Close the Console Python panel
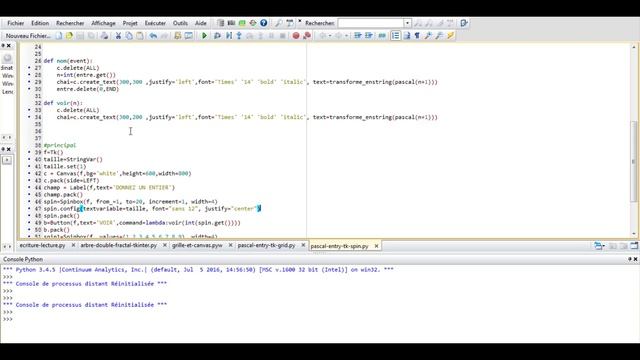 [636, 259]
